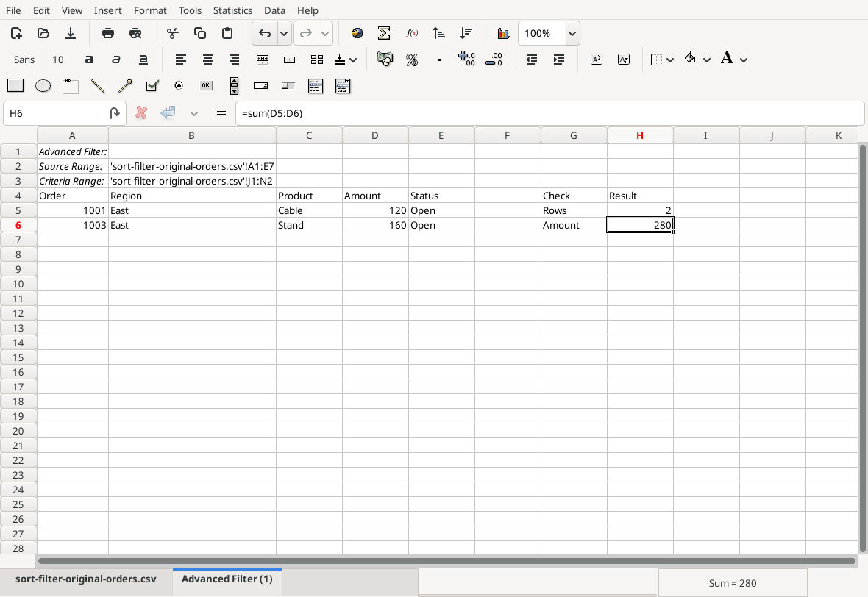Image resolution: width=868 pixels, height=597 pixels.
Task: Open the Data menu
Action: coord(274,10)
